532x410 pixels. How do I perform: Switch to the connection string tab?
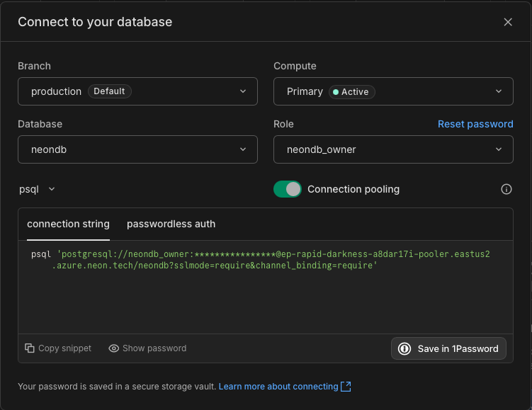[x=68, y=224]
